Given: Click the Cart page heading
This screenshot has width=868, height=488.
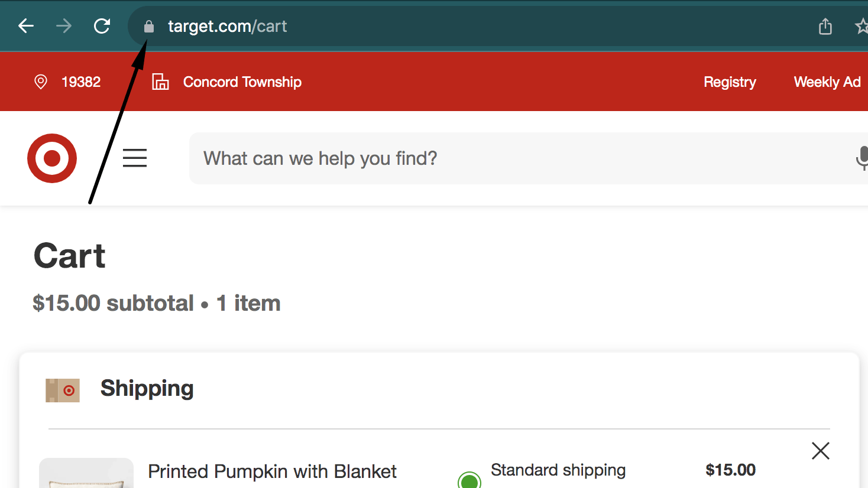Looking at the screenshot, I should click(70, 256).
